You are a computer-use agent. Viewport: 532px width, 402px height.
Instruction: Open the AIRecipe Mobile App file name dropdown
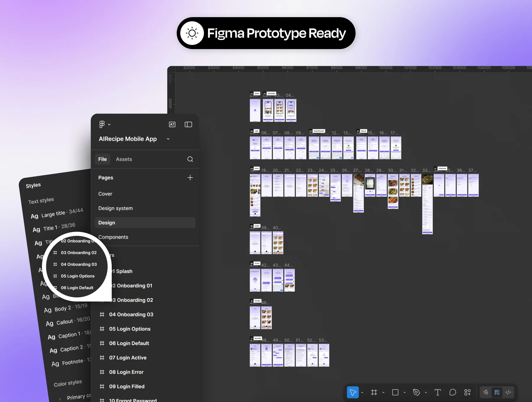168,139
